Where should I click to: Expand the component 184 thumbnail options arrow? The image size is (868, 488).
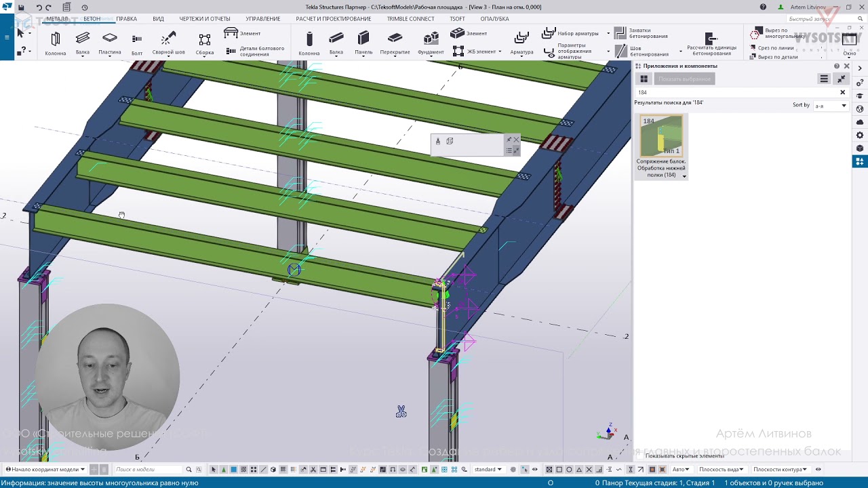click(684, 176)
